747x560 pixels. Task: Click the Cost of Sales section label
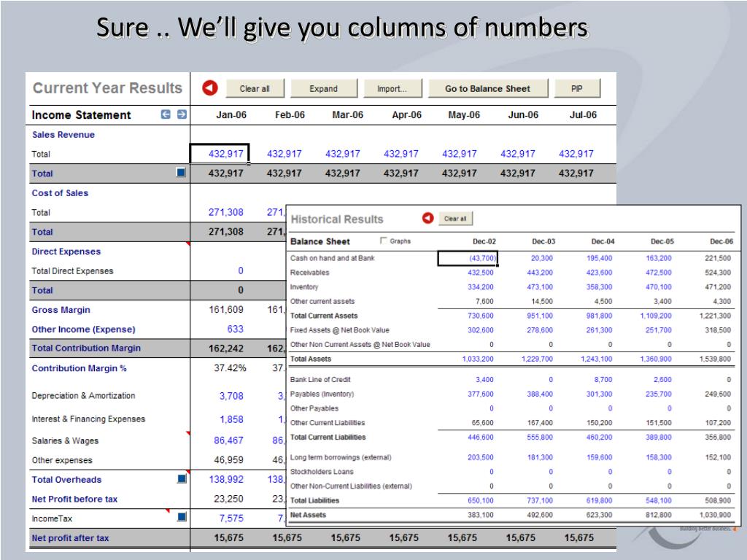click(x=60, y=192)
